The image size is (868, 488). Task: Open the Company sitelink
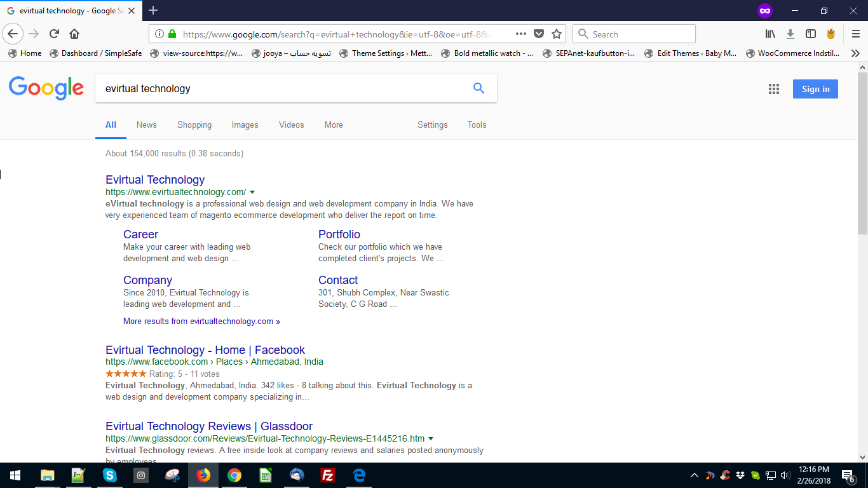click(x=147, y=280)
